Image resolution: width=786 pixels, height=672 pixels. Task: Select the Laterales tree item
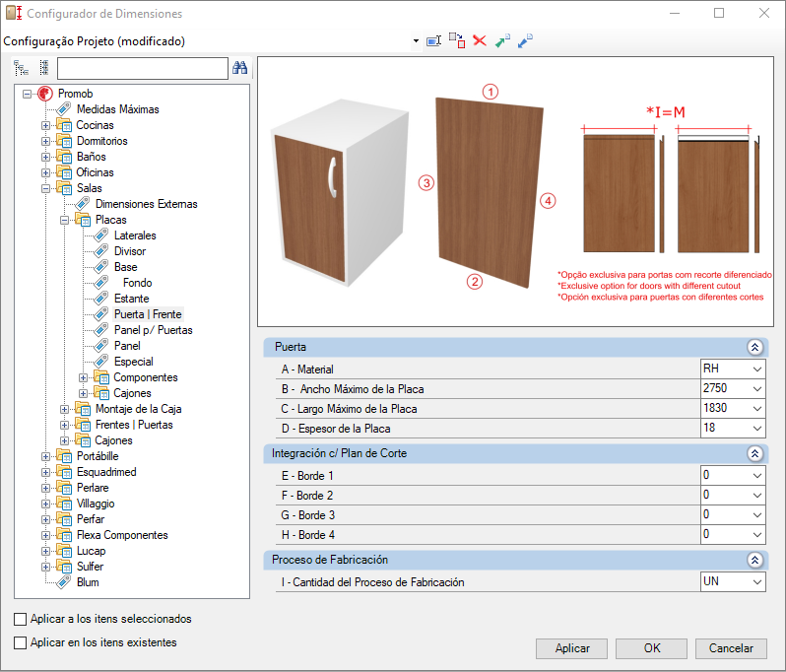pos(135,235)
